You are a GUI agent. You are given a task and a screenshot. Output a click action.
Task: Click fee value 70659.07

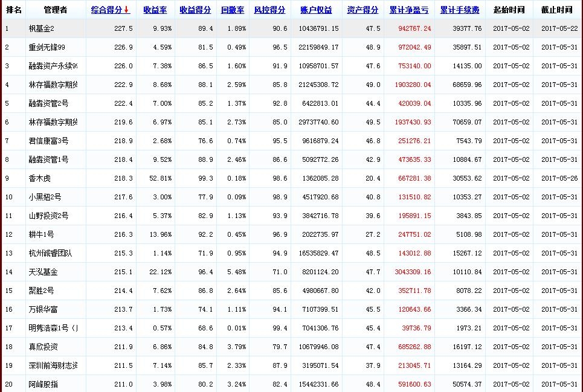tap(467, 122)
